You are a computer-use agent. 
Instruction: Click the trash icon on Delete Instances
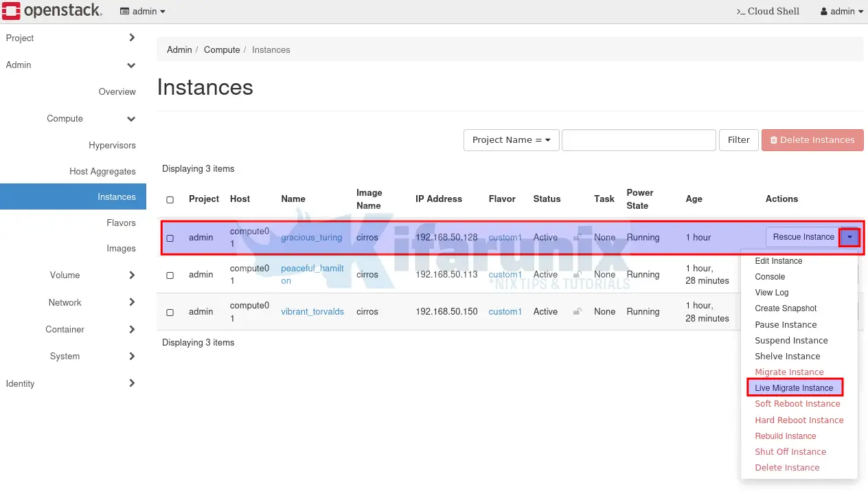774,139
